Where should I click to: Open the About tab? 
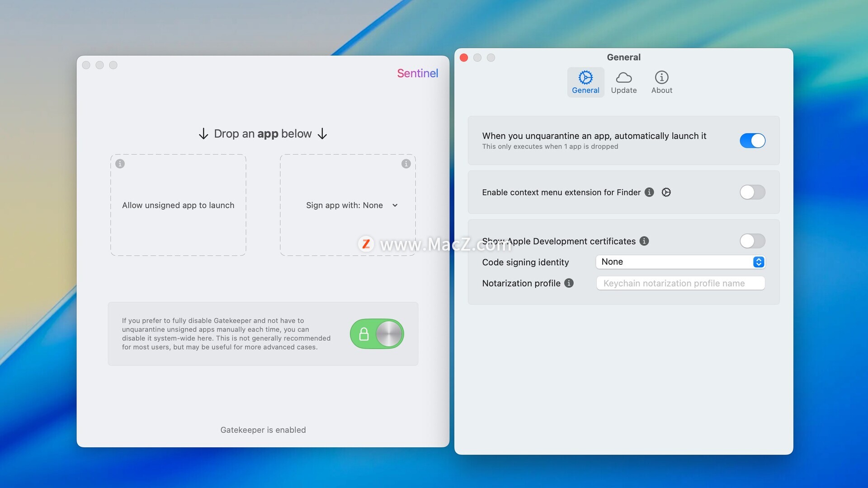click(662, 82)
